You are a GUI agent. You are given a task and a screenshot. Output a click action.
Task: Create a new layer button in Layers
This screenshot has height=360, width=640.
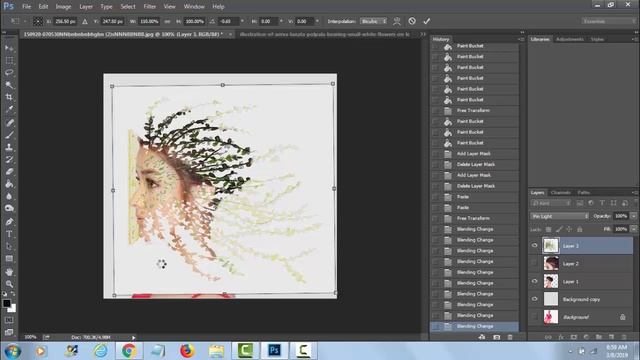click(x=611, y=337)
